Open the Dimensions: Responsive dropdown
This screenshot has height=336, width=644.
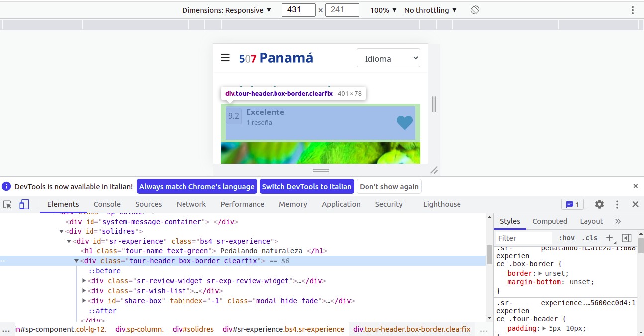(x=227, y=10)
